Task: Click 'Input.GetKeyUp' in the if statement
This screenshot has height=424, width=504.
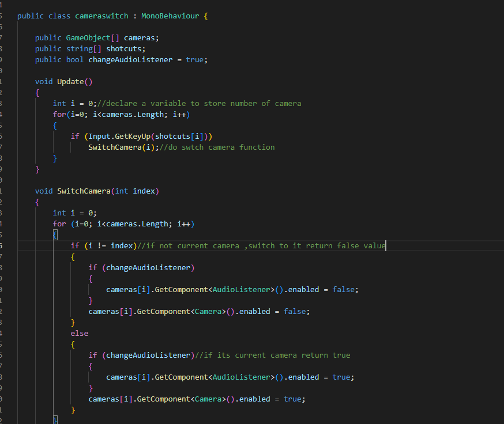Action: pyautogui.click(x=119, y=136)
